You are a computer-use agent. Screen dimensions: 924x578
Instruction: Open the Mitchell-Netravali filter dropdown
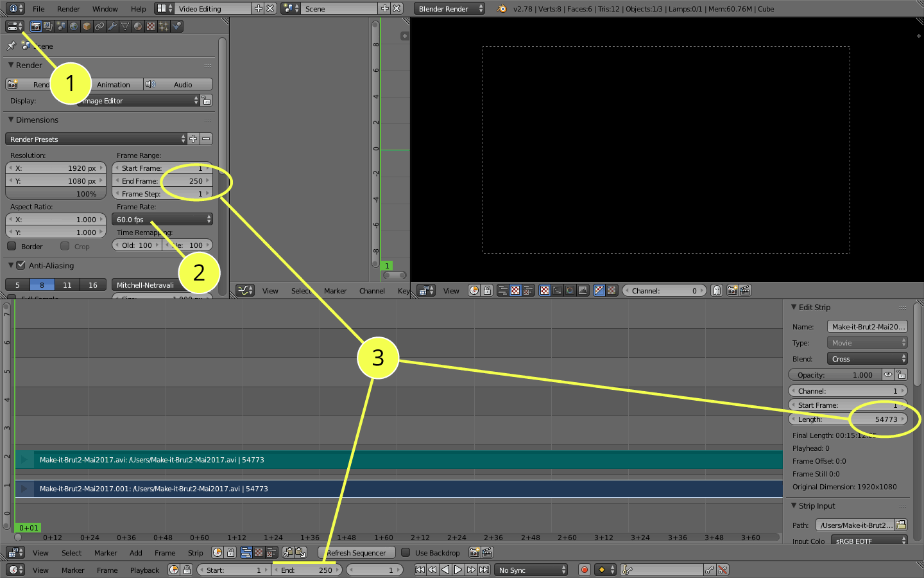tap(162, 285)
